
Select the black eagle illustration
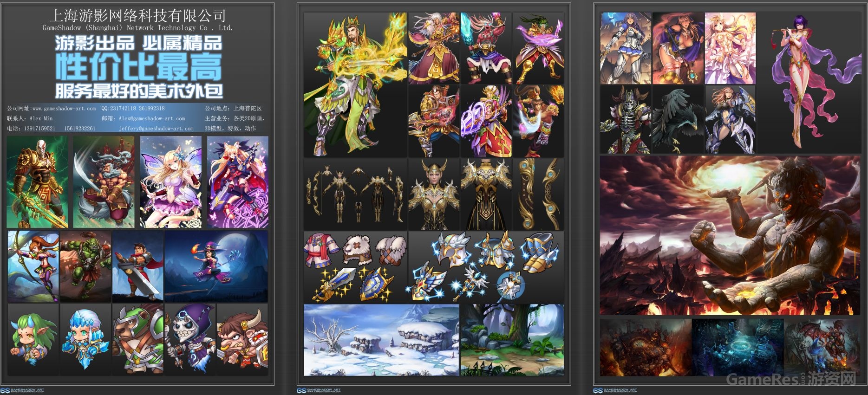coord(678,120)
